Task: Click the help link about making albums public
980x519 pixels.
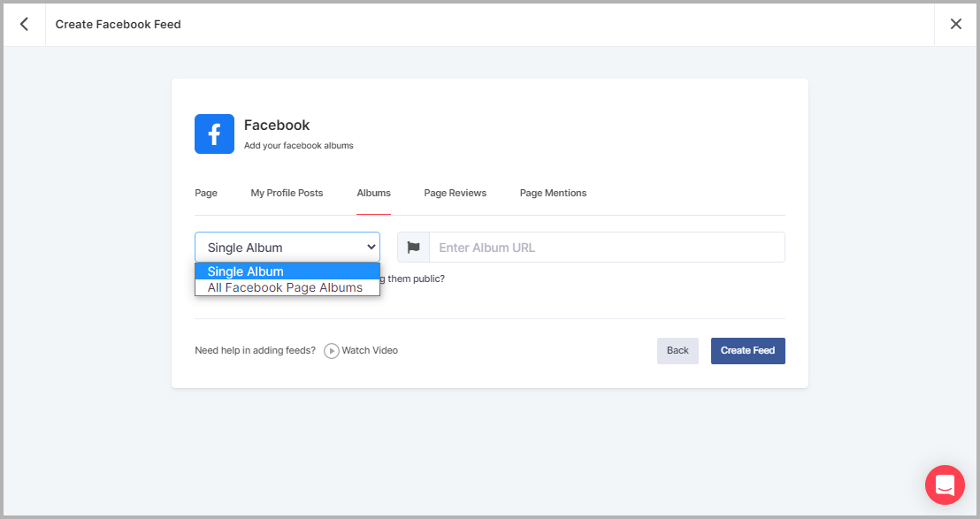Action: point(416,278)
